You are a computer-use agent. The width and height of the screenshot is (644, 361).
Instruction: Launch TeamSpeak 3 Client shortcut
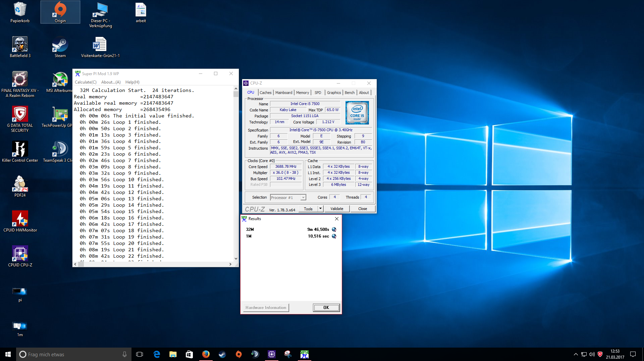tap(58, 152)
